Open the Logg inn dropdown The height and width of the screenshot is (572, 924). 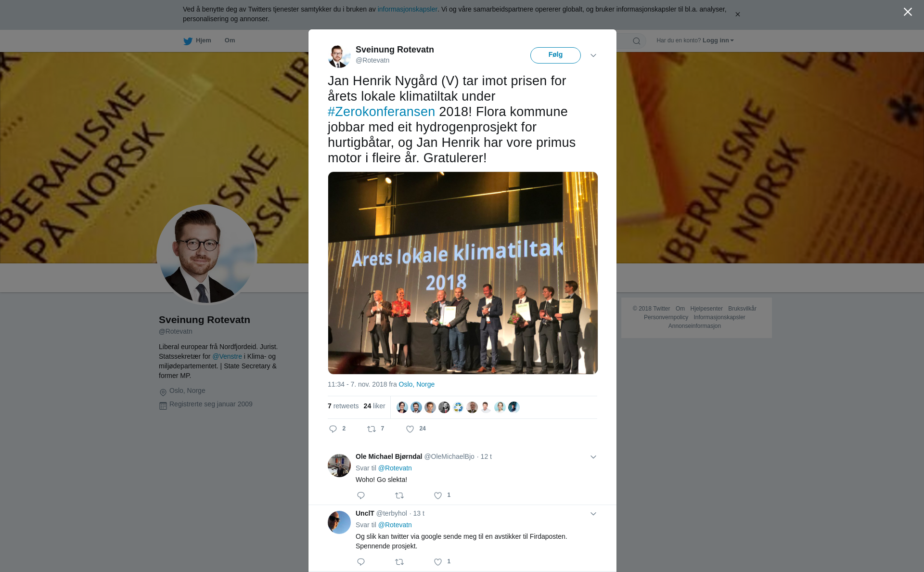718,40
